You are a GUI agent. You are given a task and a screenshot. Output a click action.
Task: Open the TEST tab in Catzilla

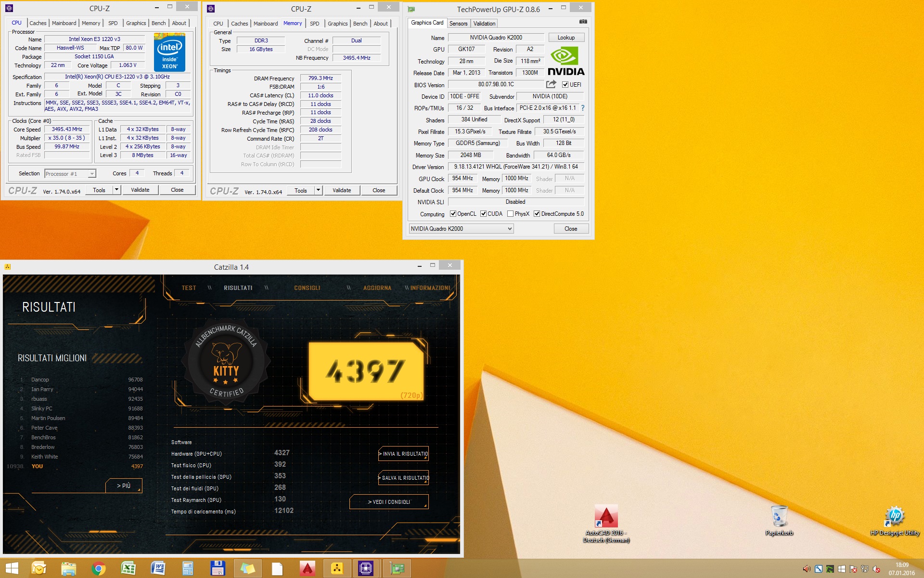pyautogui.click(x=189, y=288)
